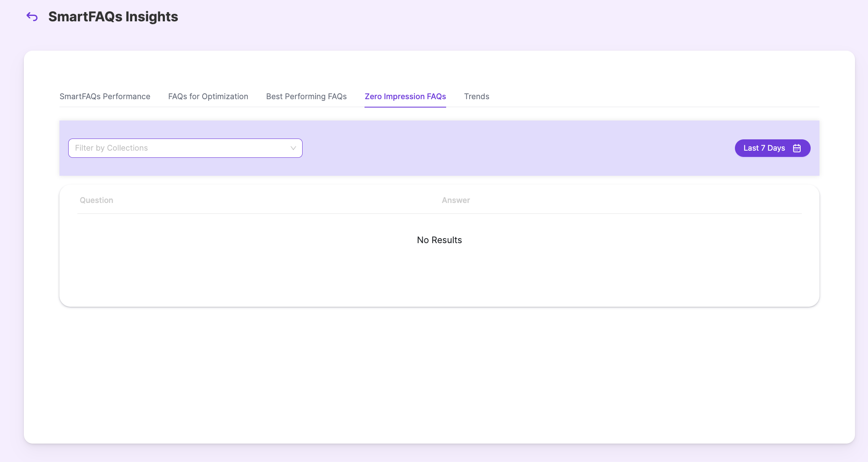Click divider line below table headers
The image size is (868, 462).
point(439,213)
